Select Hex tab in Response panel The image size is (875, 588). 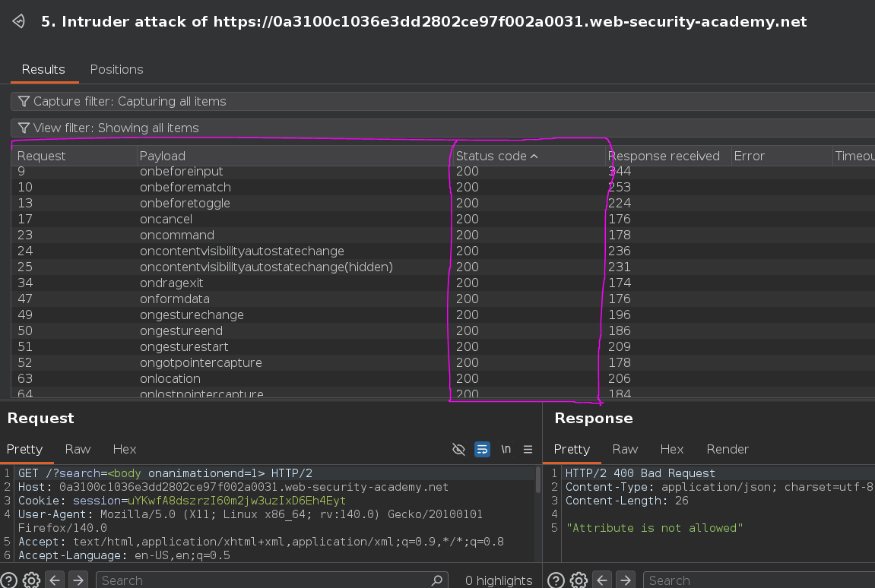[672, 449]
